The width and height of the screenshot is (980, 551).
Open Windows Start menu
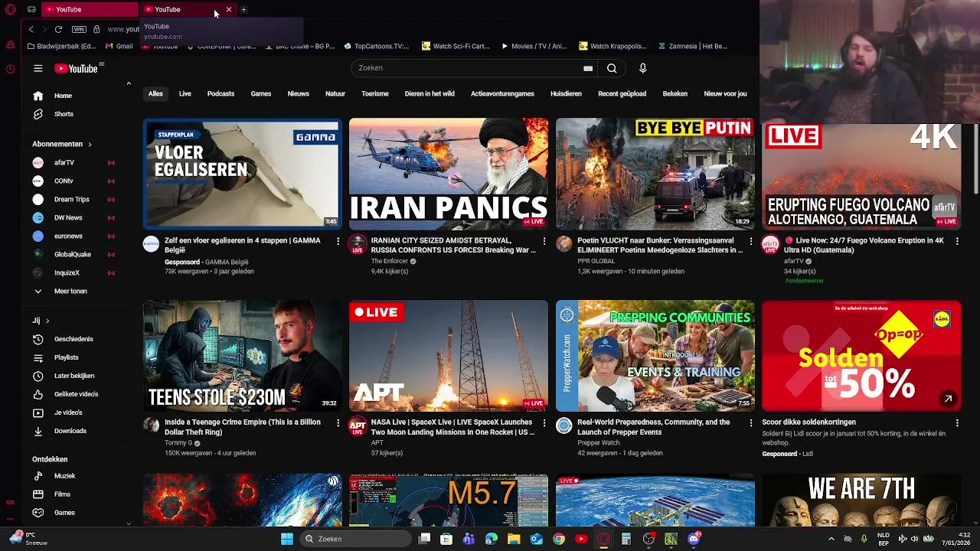(286, 539)
